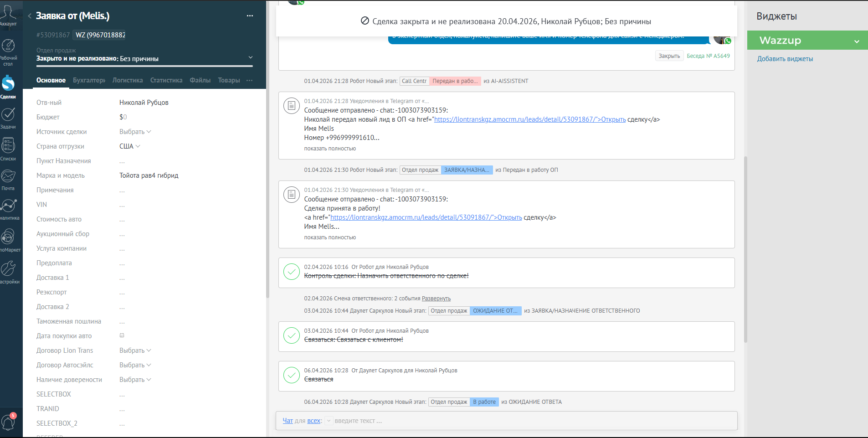Click the feed vertical scrollbar
868x438 pixels.
coord(745,249)
